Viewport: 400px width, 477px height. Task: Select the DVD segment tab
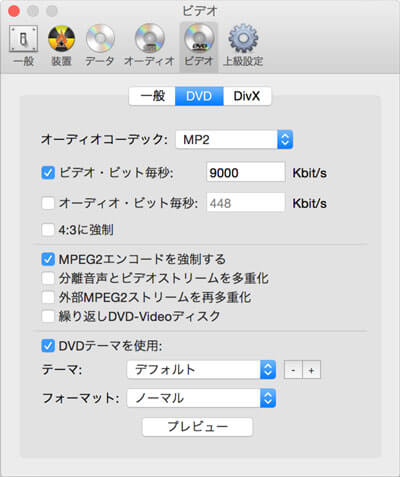point(199,96)
